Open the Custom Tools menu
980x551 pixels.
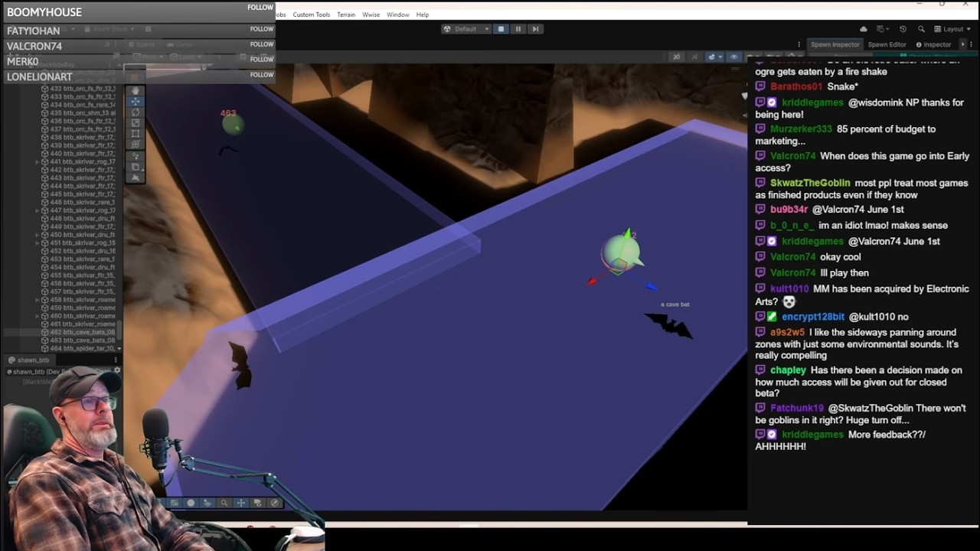[x=311, y=15]
